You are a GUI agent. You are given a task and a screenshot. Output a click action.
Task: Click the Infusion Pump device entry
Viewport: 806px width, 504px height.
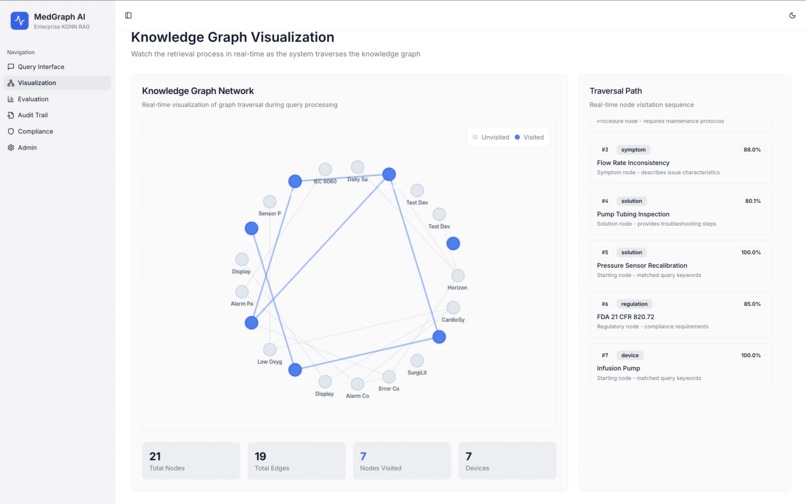(x=681, y=366)
